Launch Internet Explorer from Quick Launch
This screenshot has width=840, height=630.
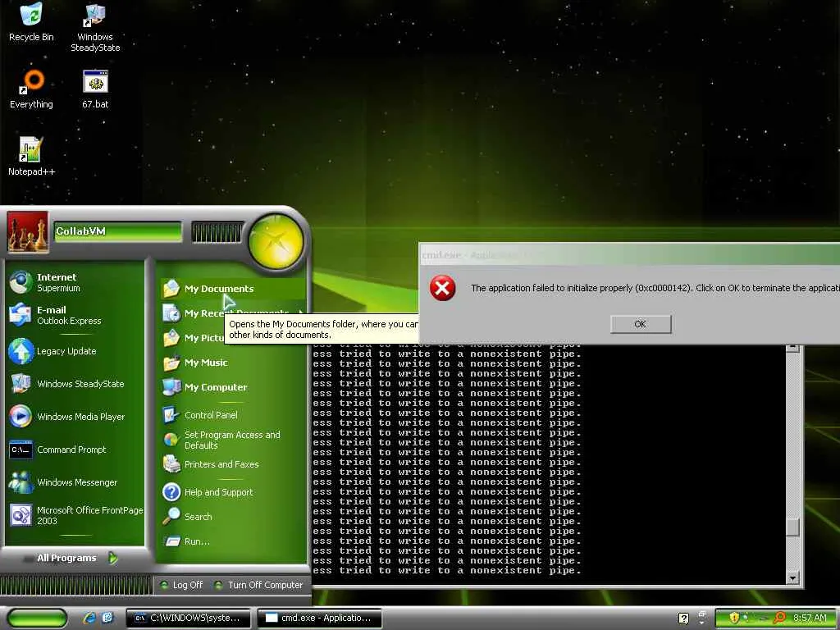(89, 619)
